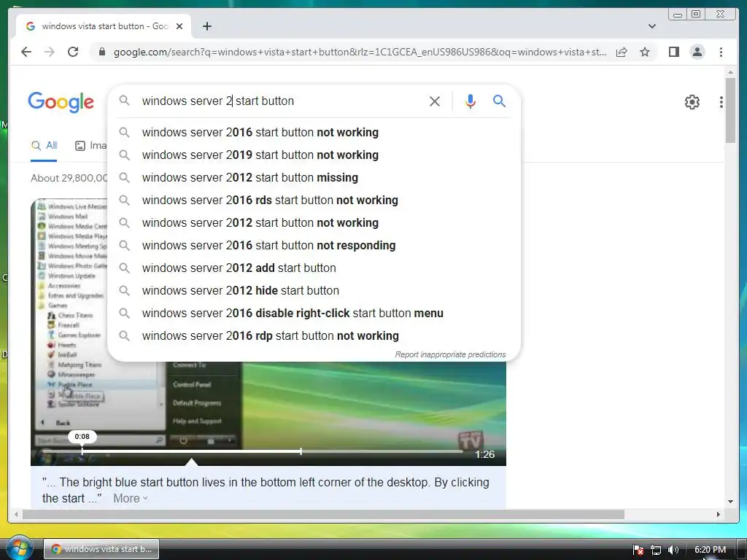Image resolution: width=747 pixels, height=560 pixels.
Task: Open a new tab with the plus button
Action: click(x=206, y=26)
